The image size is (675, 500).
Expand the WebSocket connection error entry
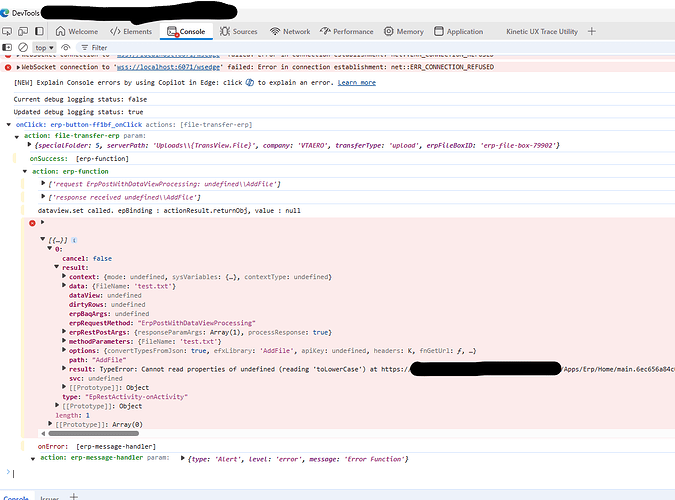(18, 67)
